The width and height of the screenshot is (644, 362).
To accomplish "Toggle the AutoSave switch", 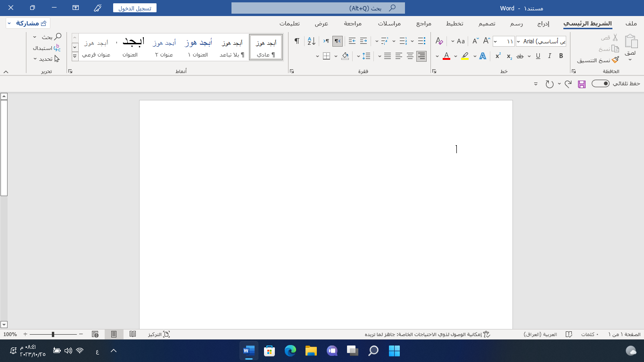I will click(601, 83).
